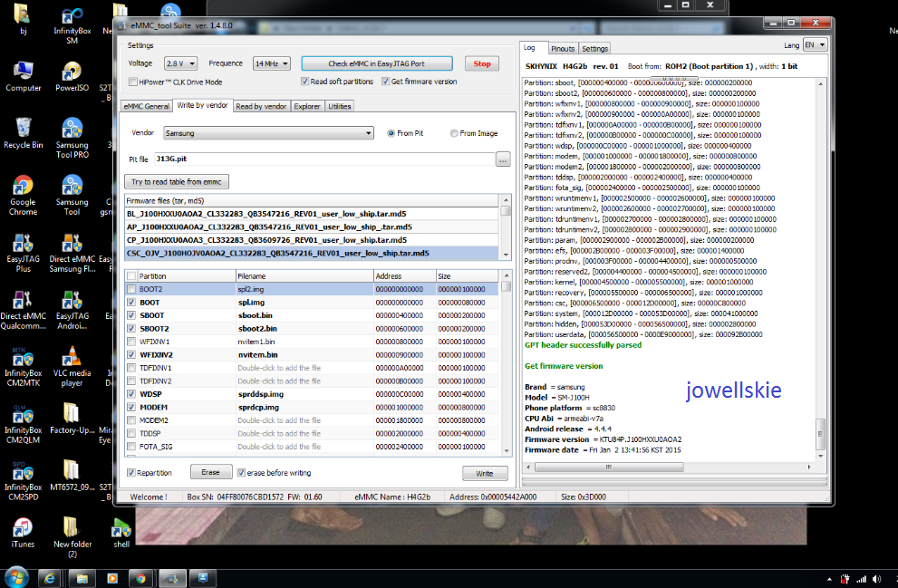The height and width of the screenshot is (588, 898).
Task: Check the BOOT2 partition checkbox
Action: [x=131, y=289]
